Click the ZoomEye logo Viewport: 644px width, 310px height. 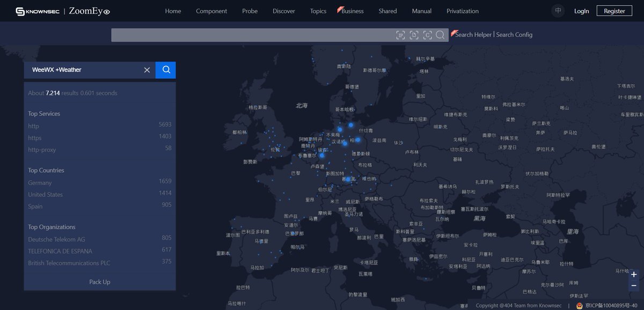90,11
